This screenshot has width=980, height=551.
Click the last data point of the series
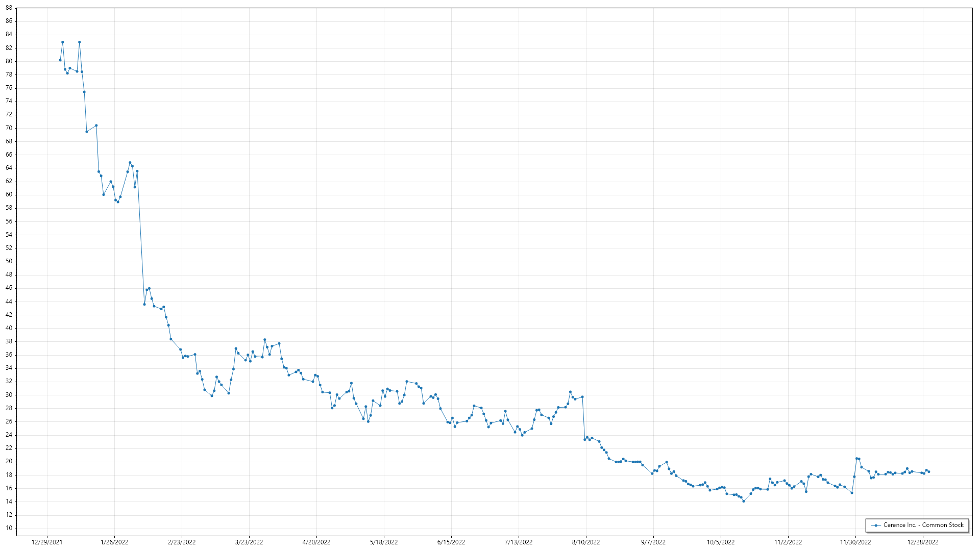coord(928,472)
